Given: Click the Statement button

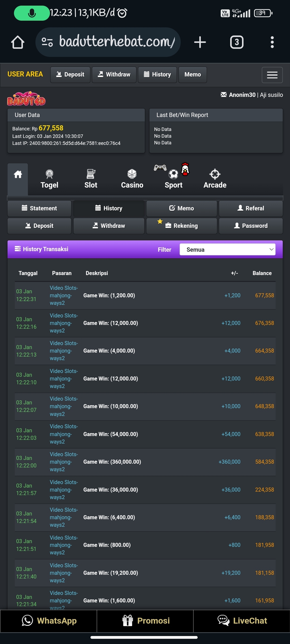Looking at the screenshot, I should [x=39, y=208].
